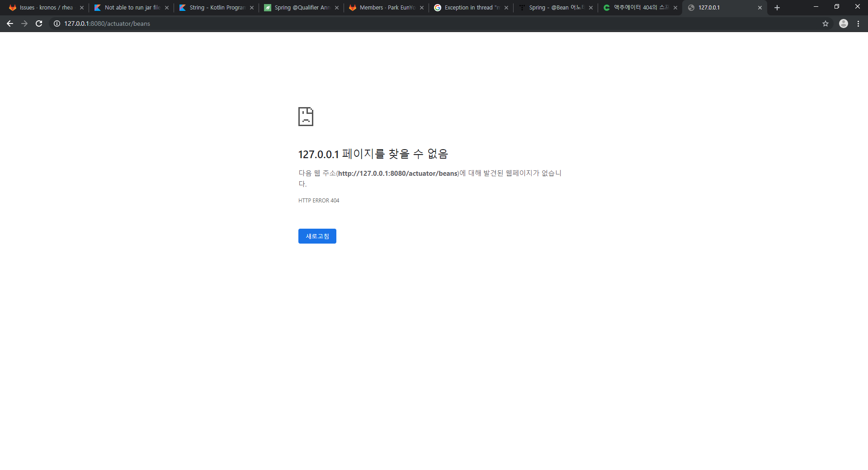
Task: Click the '127.0.0.1 페이지를 찾을 수 없음' heading
Action: click(373, 154)
